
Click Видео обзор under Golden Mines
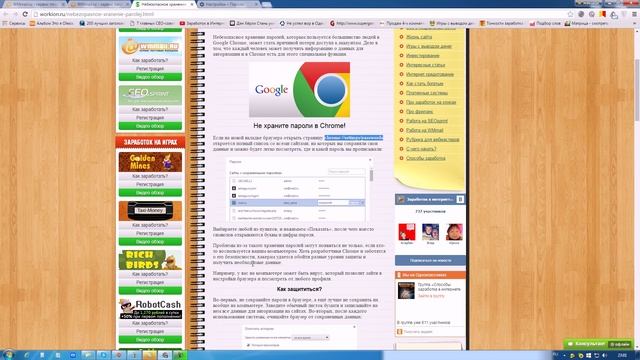point(150,193)
